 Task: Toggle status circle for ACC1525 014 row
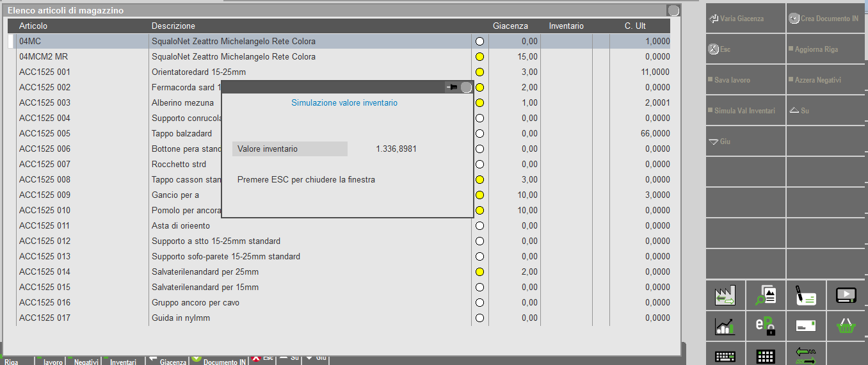coord(479,272)
